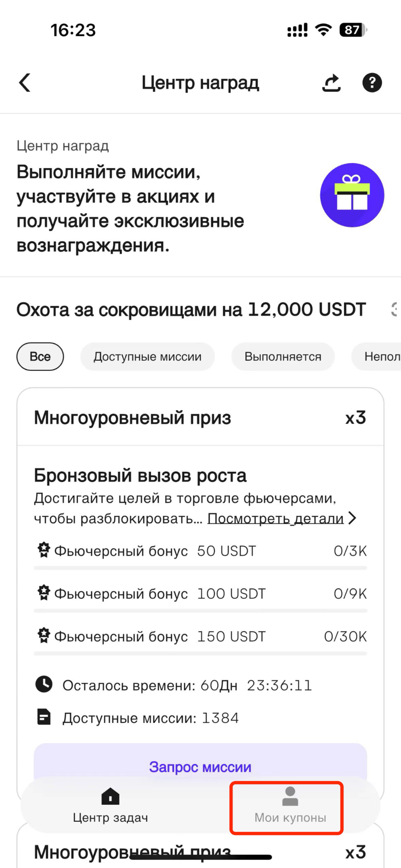Tap the document icon near Доступные миссии
This screenshot has height=868, width=401.
pyautogui.click(x=44, y=717)
